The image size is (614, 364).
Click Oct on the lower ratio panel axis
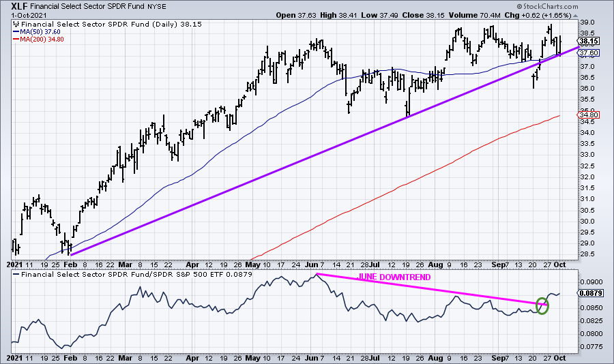pos(560,358)
